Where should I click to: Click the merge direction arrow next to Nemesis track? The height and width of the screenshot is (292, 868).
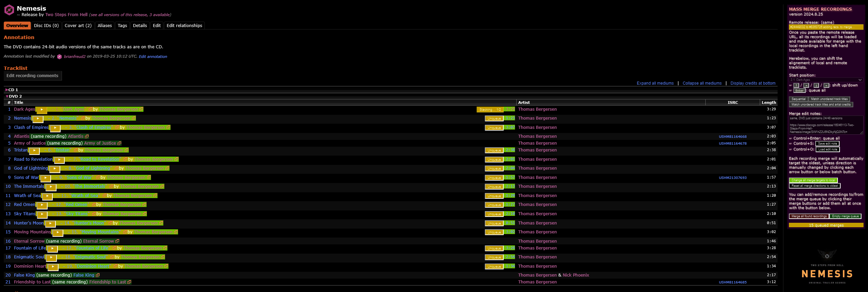coord(38,119)
